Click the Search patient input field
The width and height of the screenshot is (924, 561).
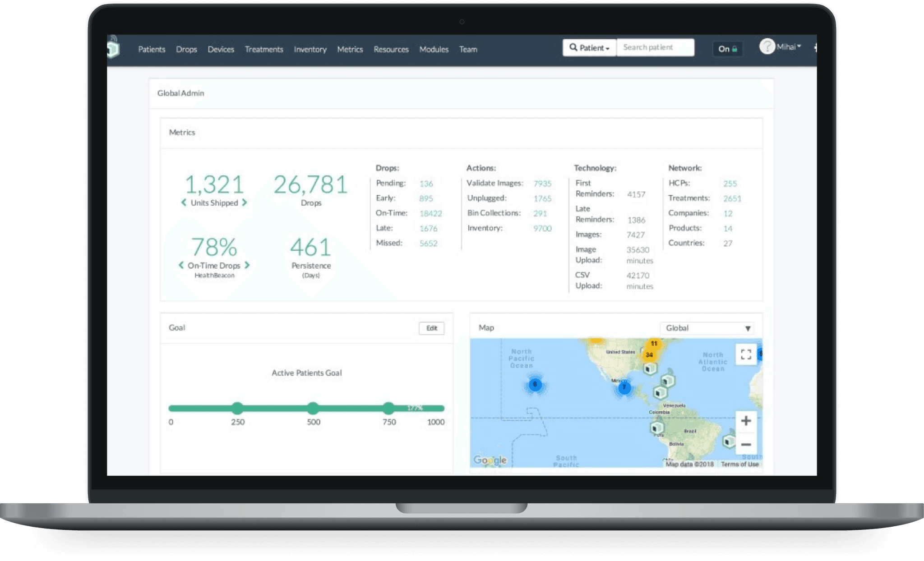pos(655,47)
